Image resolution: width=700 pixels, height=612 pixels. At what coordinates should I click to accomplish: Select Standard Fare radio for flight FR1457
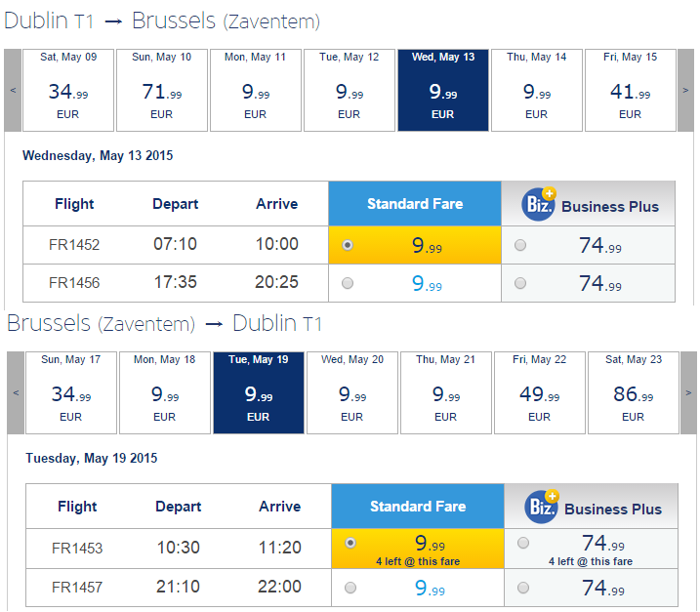point(350,588)
